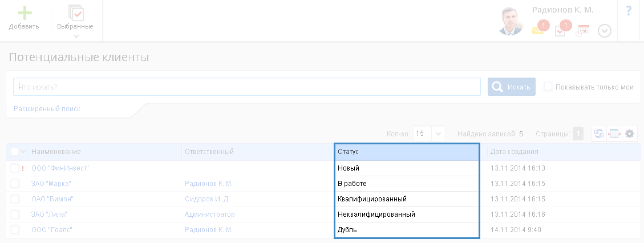Click the column width fit icon

click(614, 133)
